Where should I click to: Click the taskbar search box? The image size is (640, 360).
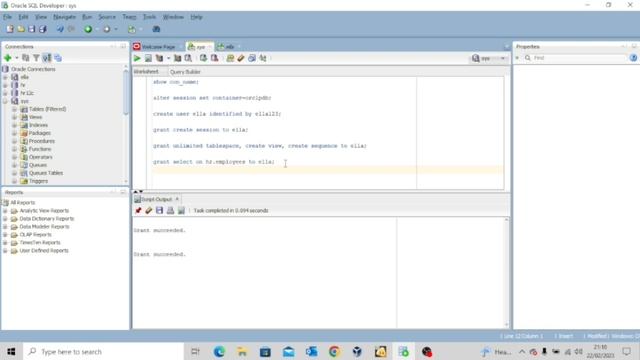pos(104,351)
